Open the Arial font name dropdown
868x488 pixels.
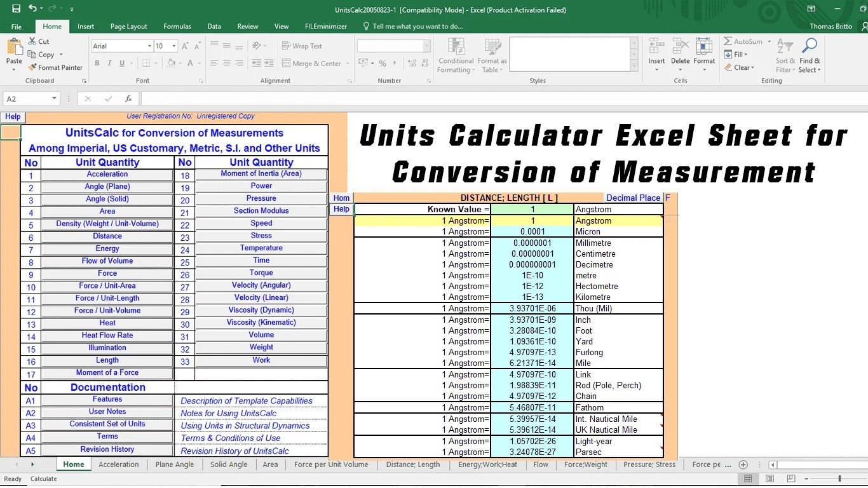149,46
